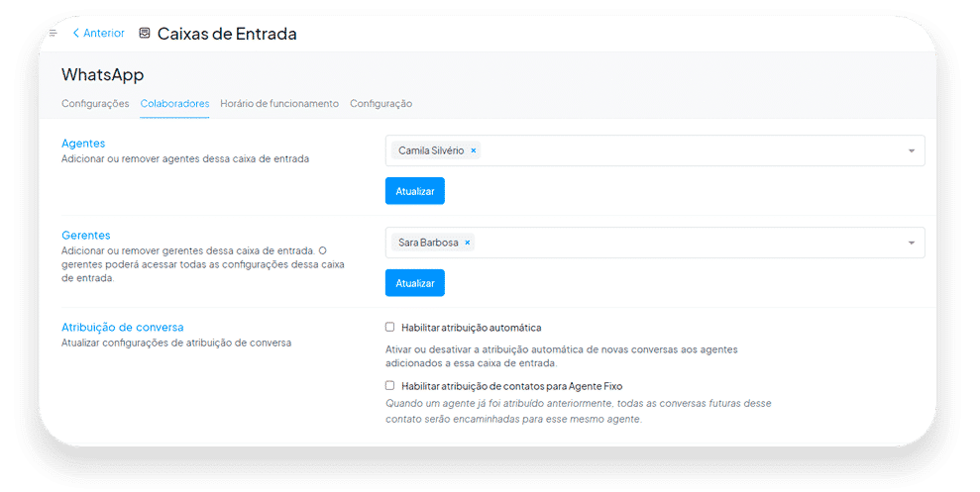The width and height of the screenshot is (980, 492).
Task: Open Horário de funcionamento tab
Action: point(279,104)
